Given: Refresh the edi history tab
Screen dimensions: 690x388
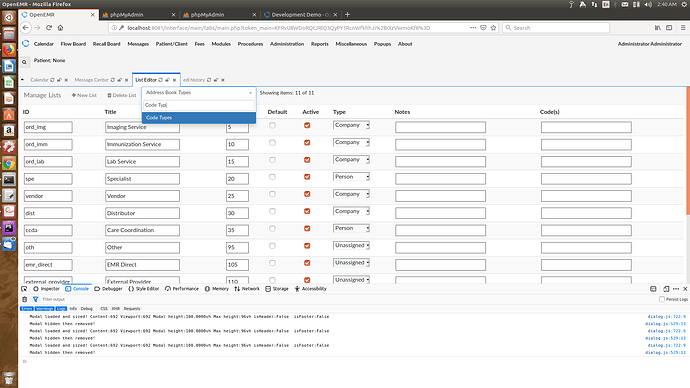Looking at the screenshot, I should (x=209, y=80).
